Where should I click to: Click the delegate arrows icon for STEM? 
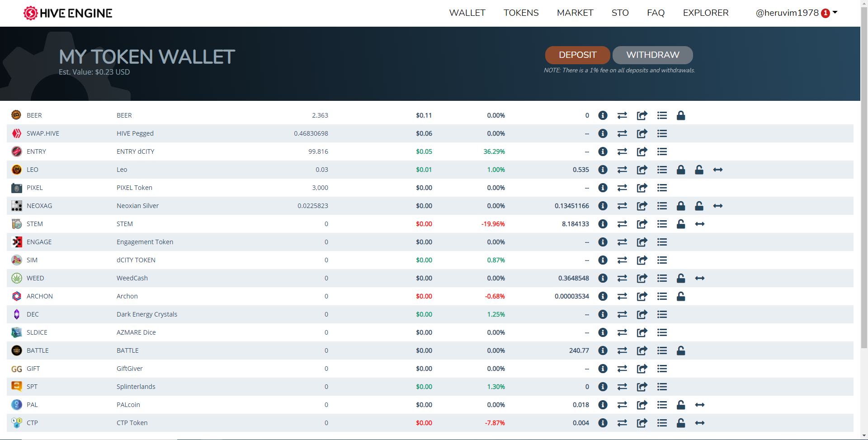700,224
